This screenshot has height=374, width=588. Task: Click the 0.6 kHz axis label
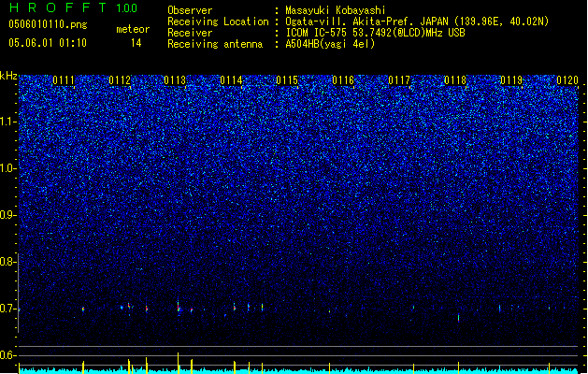pos(8,355)
